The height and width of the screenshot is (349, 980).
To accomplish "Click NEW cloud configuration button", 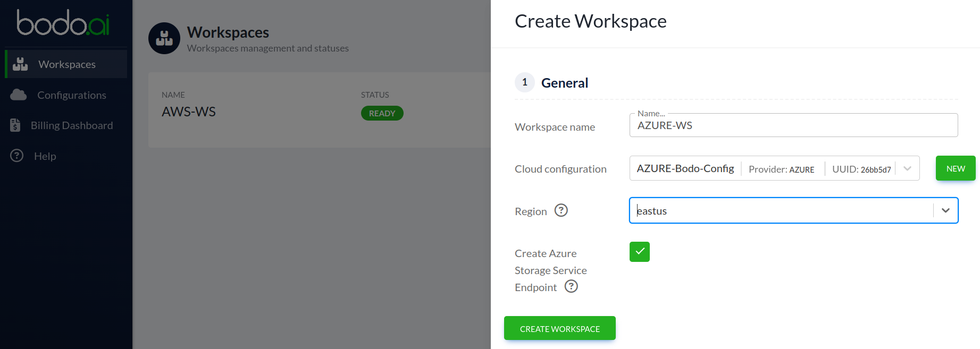I will tap(955, 168).
